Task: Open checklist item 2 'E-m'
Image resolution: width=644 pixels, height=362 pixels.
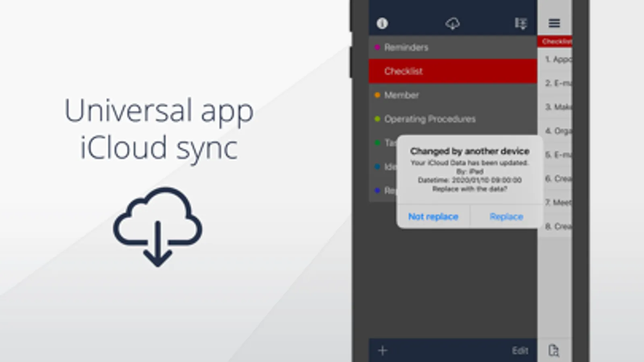Action: click(555, 83)
